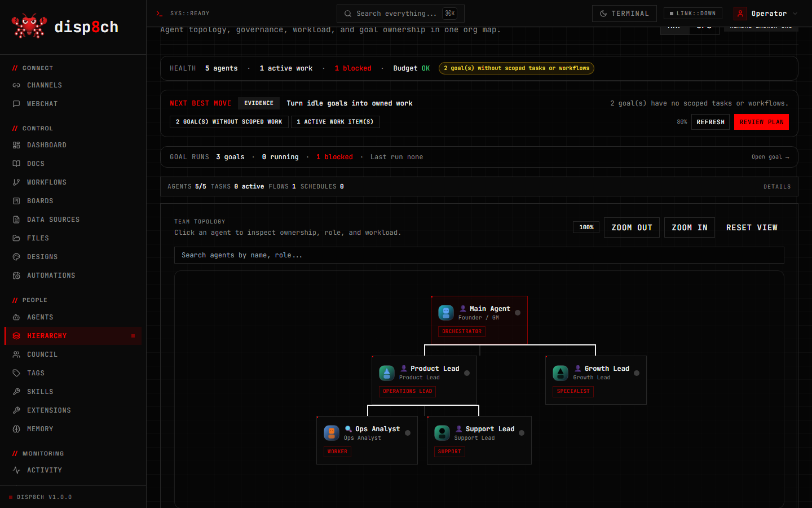The width and height of the screenshot is (812, 508).
Task: Click the disp8ch crab logo
Action: point(29,27)
